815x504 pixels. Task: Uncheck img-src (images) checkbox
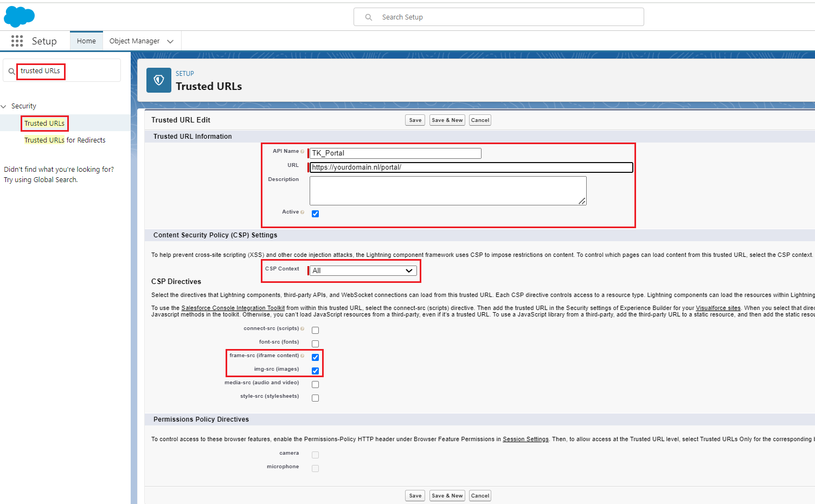(315, 371)
